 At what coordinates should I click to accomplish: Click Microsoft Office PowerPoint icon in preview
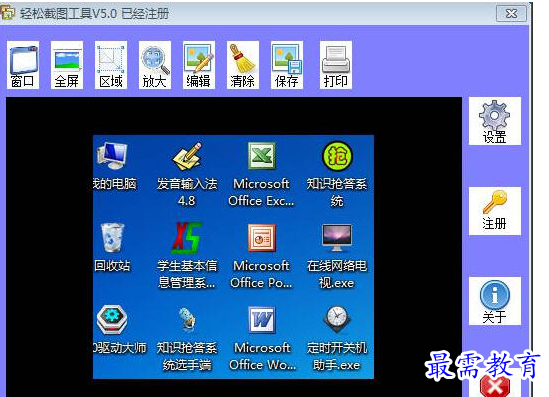tap(262, 238)
